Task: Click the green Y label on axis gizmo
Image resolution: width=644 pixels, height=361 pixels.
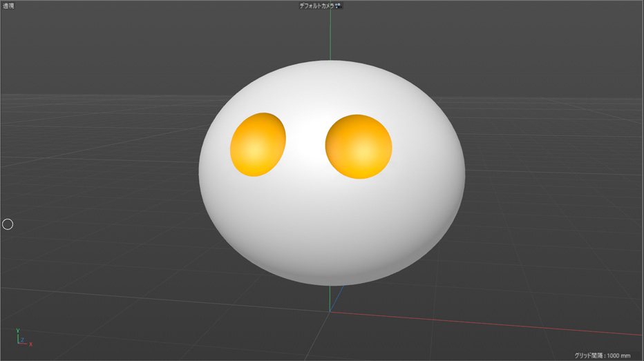Action: tap(18, 331)
